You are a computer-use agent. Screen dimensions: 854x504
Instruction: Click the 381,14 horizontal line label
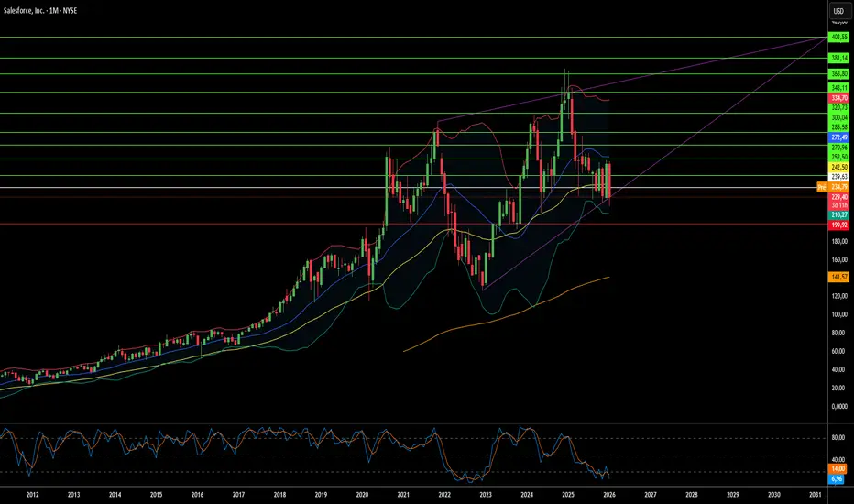838,58
